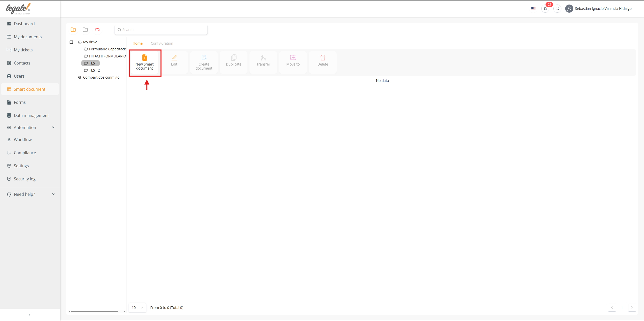Expand the Automation menu chevron
644x321 pixels.
click(53, 127)
